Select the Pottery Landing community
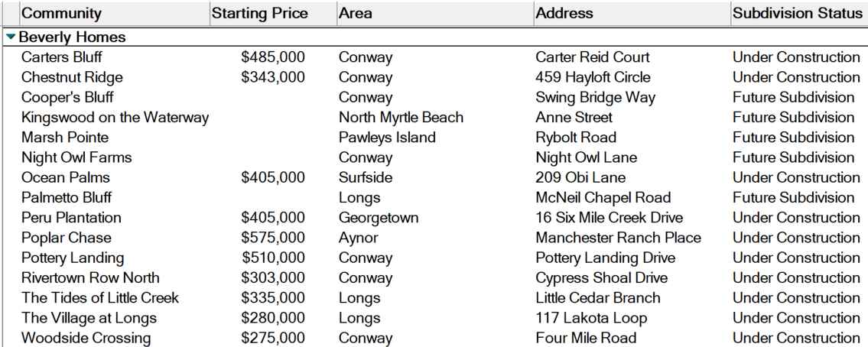The width and height of the screenshot is (868, 347). tap(73, 258)
